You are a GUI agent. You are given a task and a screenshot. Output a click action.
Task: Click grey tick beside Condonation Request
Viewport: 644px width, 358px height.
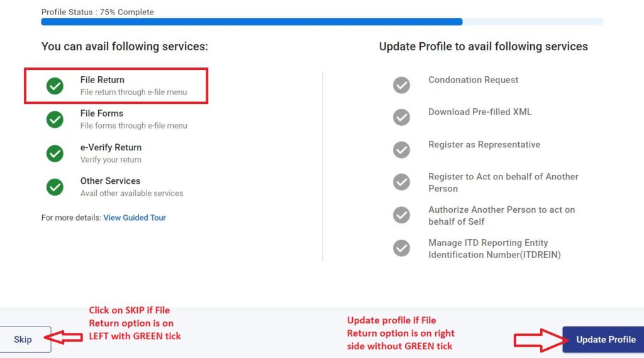(x=401, y=85)
